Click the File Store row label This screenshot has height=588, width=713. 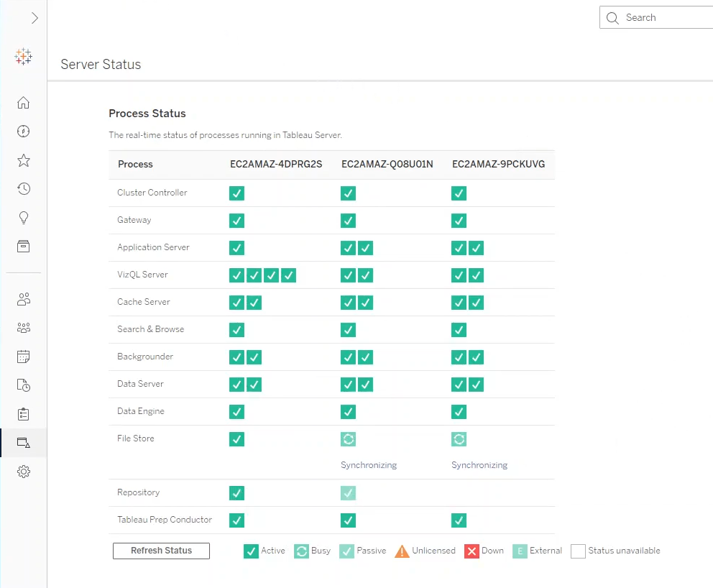coord(136,438)
